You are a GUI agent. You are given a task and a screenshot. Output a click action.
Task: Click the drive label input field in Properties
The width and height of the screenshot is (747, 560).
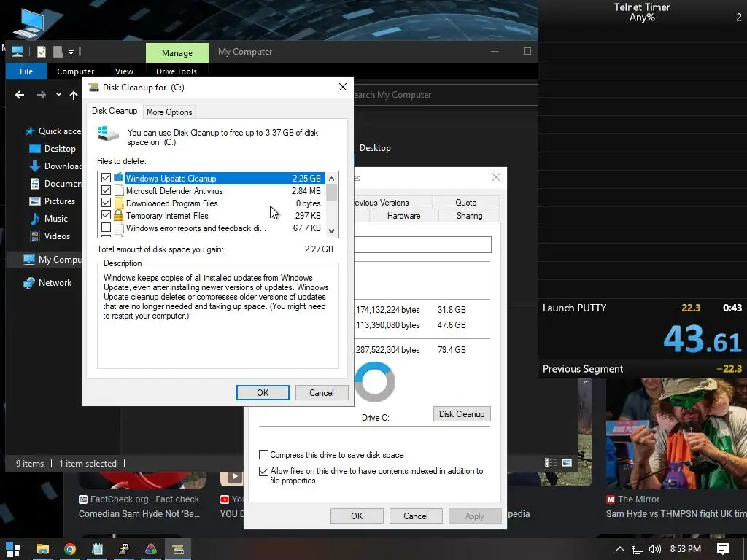(x=422, y=245)
